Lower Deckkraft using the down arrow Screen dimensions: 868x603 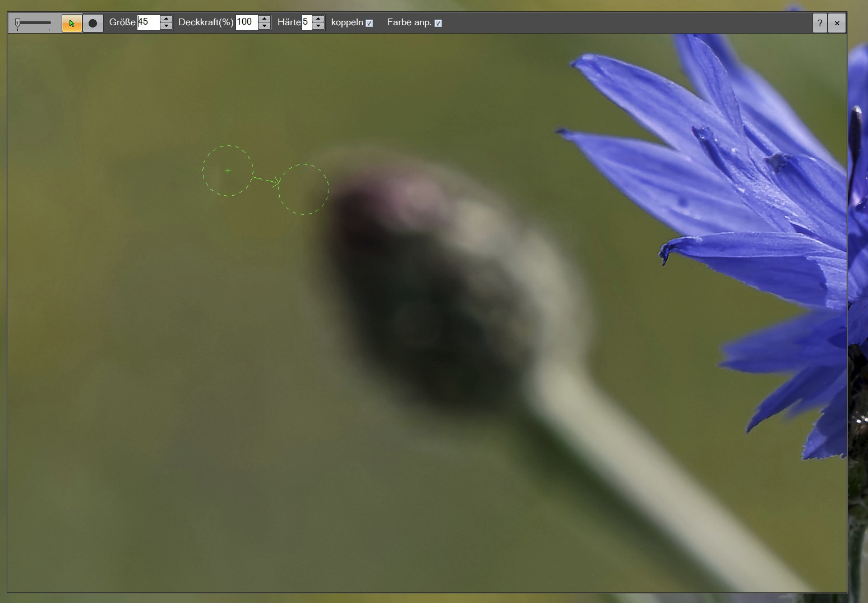click(265, 26)
